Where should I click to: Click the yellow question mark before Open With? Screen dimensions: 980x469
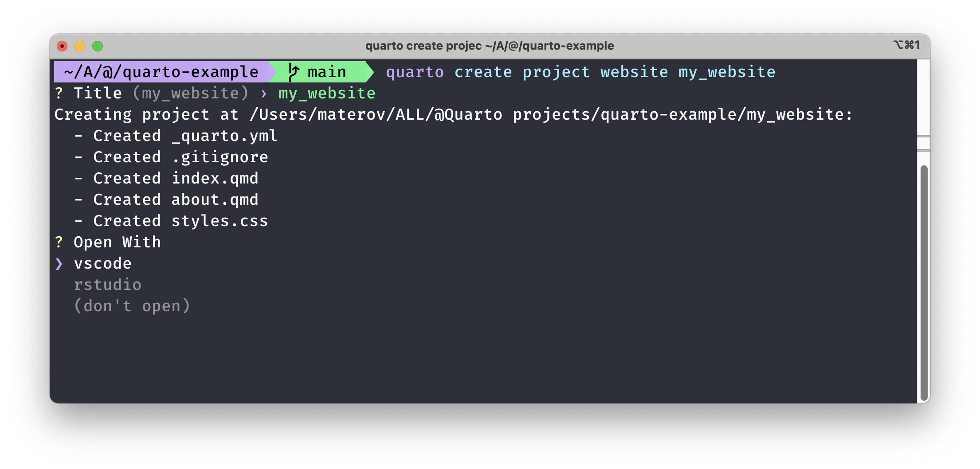click(59, 242)
